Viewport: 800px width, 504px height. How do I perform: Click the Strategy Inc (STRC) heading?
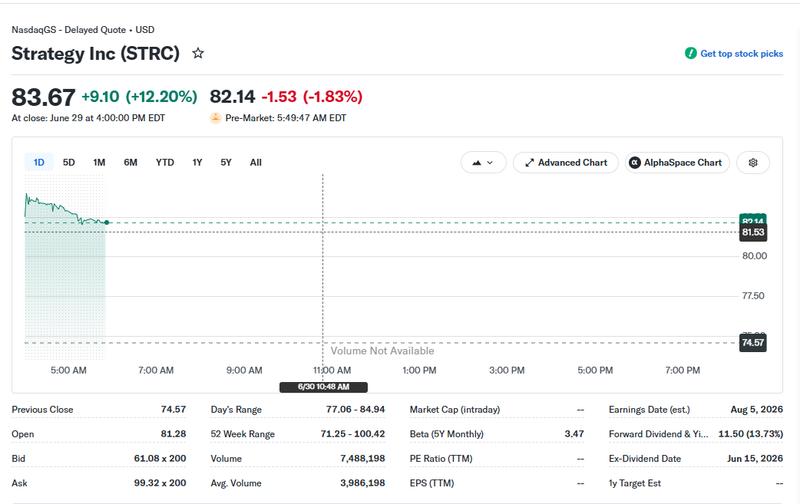[95, 53]
